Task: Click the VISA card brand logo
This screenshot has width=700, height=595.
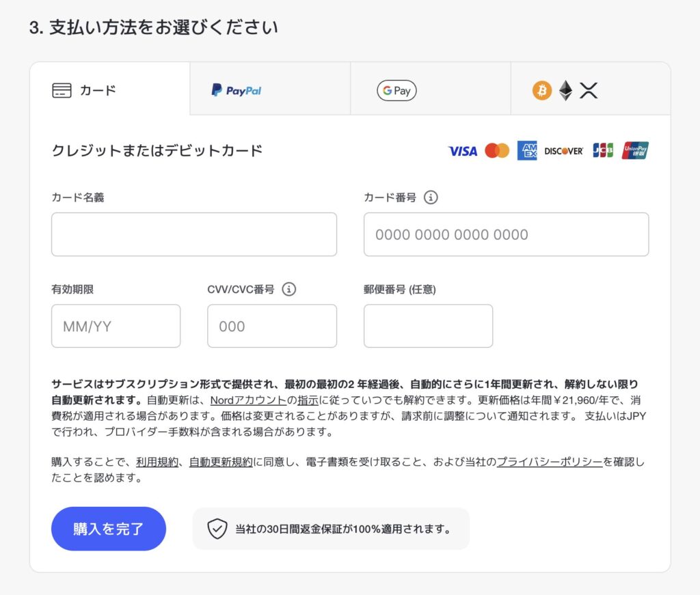Action: pyautogui.click(x=462, y=151)
